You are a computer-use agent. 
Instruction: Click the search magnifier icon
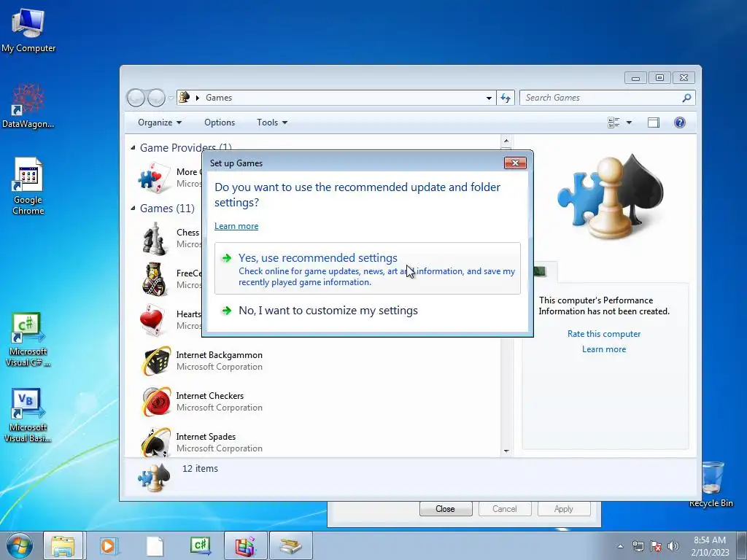tap(686, 98)
